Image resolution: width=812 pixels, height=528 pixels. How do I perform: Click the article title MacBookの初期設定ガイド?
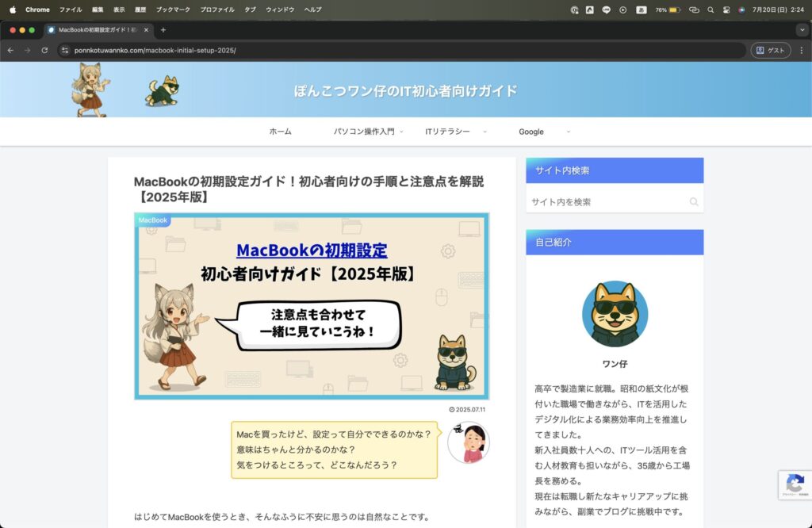pyautogui.click(x=309, y=189)
